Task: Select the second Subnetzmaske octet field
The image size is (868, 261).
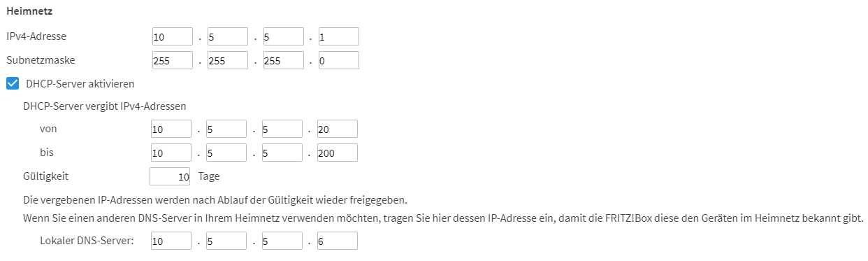Action: [x=228, y=60]
